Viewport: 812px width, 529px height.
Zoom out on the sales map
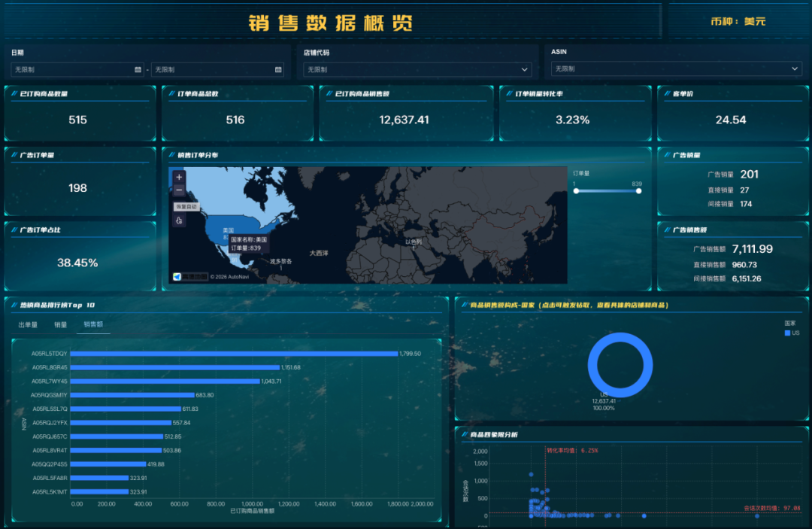point(179,190)
